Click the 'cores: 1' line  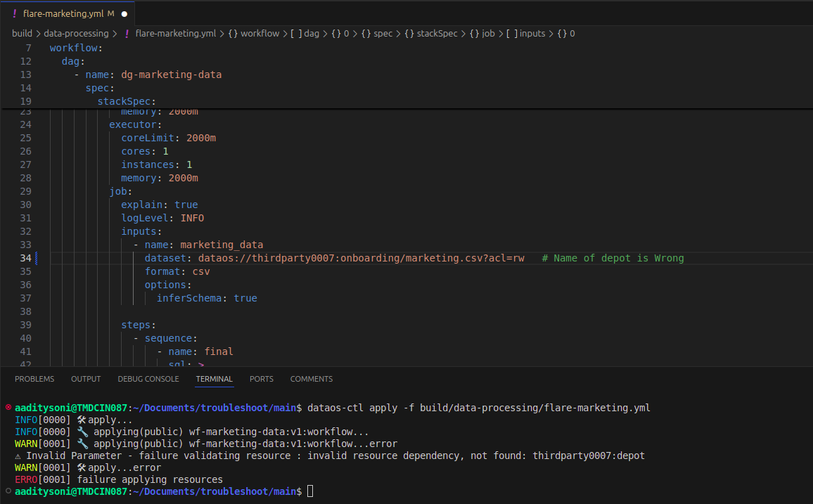tap(145, 152)
